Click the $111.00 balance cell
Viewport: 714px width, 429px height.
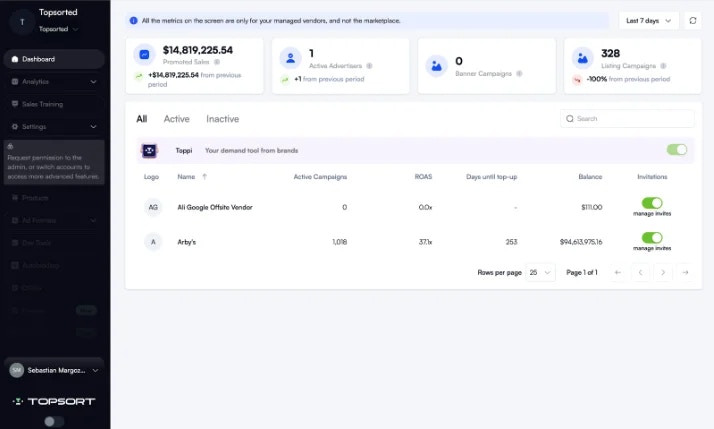(x=592, y=207)
